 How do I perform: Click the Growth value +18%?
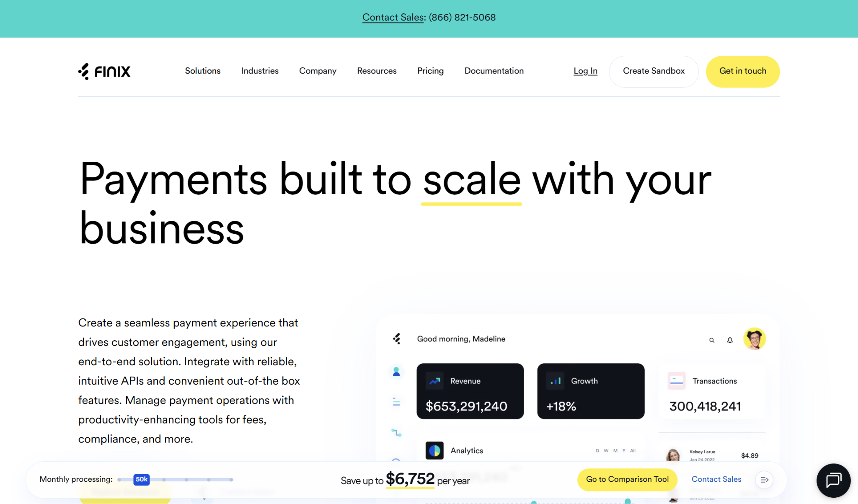pyautogui.click(x=561, y=406)
